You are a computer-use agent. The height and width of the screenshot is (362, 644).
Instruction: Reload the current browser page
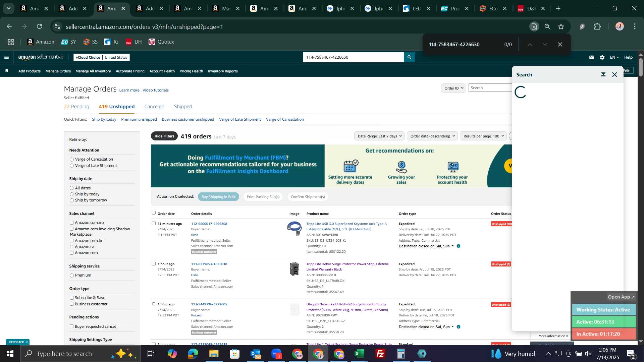pyautogui.click(x=40, y=26)
